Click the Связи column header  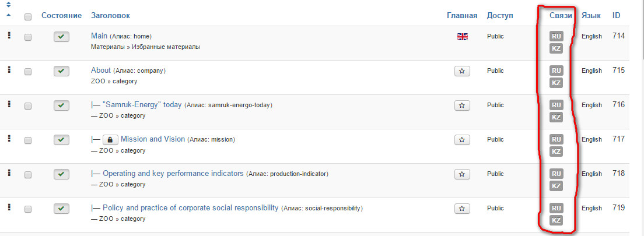coord(561,15)
